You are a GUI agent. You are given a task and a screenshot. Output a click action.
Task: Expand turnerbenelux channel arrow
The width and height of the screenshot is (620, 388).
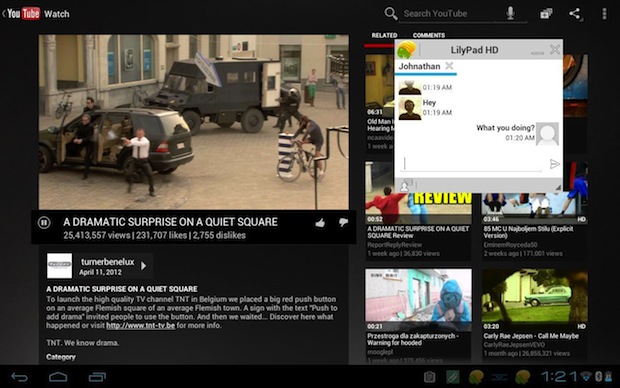(x=144, y=266)
